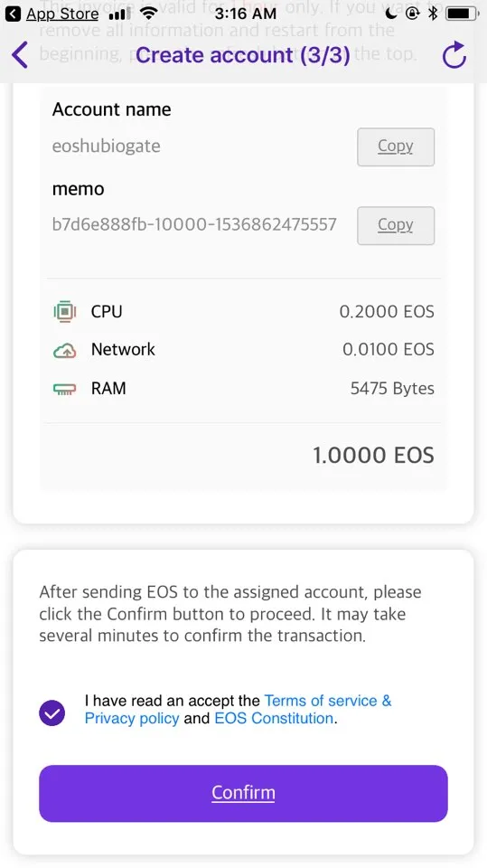Tap the purple back arrow icon
The image size is (487, 868).
[x=19, y=55]
